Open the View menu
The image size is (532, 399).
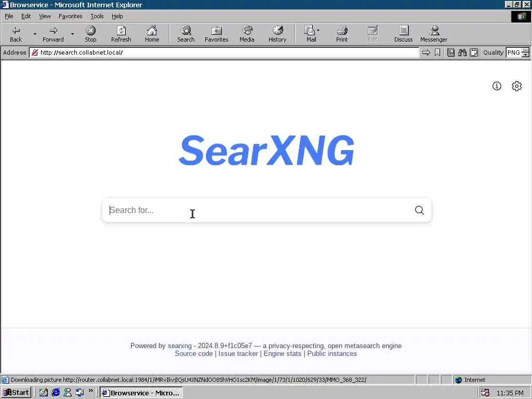pyautogui.click(x=45, y=16)
